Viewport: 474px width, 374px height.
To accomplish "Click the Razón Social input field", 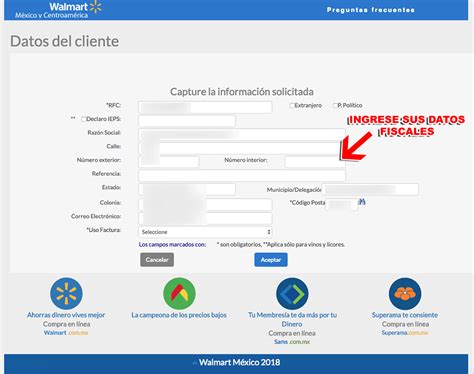I will tap(242, 135).
